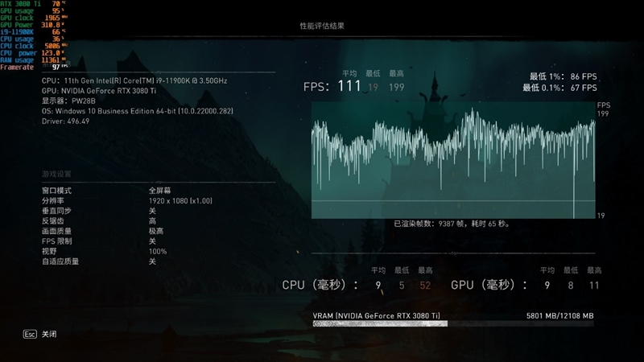Click the minimum FPS value 19
Viewport: 644px width, 362px height.
(373, 87)
